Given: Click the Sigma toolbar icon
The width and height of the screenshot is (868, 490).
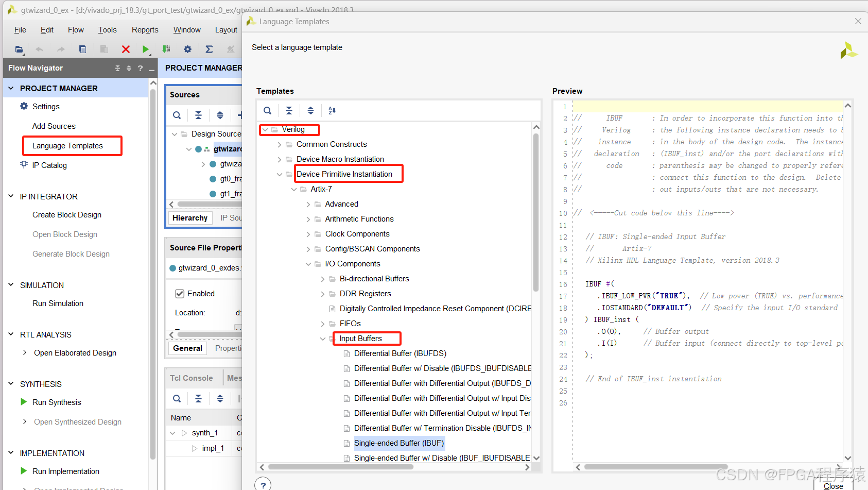Looking at the screenshot, I should pos(209,49).
